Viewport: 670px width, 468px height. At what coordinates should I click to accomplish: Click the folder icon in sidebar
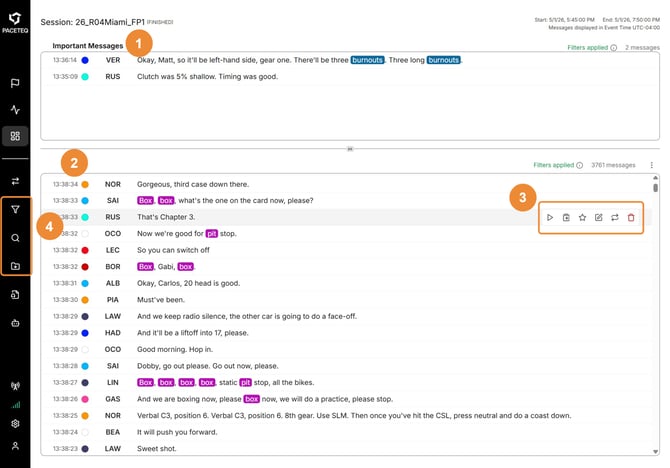[15, 266]
